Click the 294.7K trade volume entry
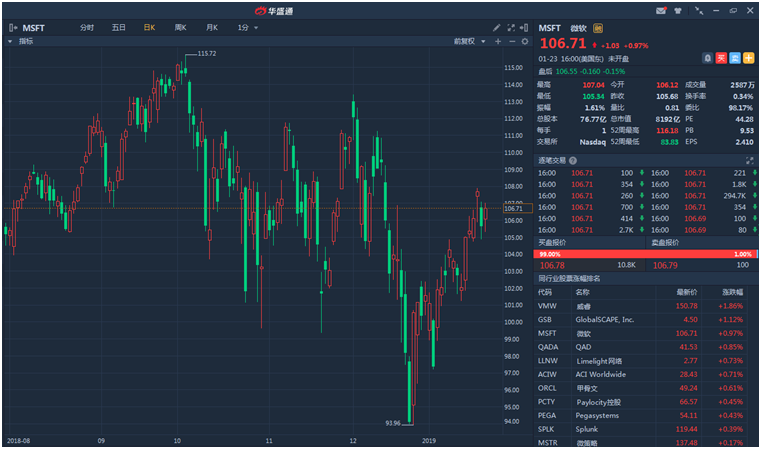This screenshot has height=449, width=761. click(x=734, y=196)
